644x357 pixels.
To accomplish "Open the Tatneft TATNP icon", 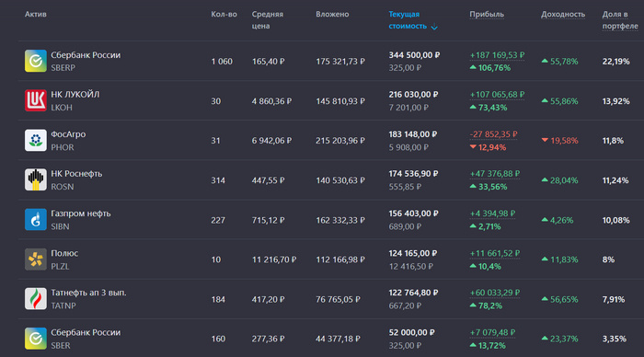I will click(x=35, y=299).
